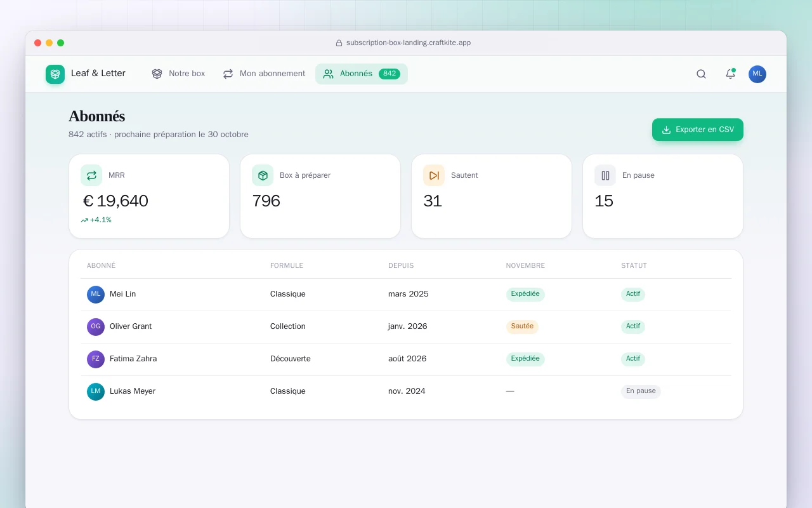This screenshot has height=508, width=812.
Task: Select the name Lukas Meyer
Action: [133, 391]
